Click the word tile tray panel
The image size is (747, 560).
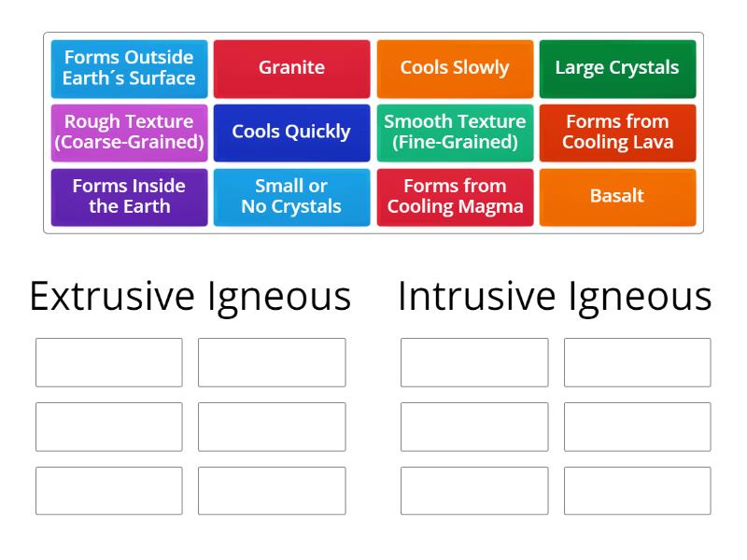coord(373,133)
